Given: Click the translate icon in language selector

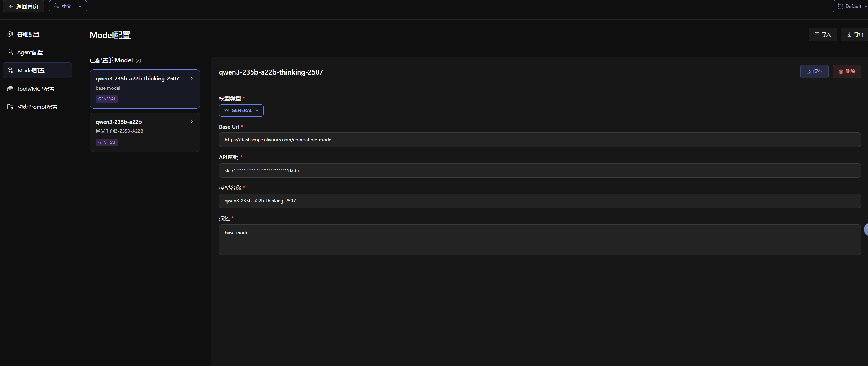Looking at the screenshot, I should [57, 6].
